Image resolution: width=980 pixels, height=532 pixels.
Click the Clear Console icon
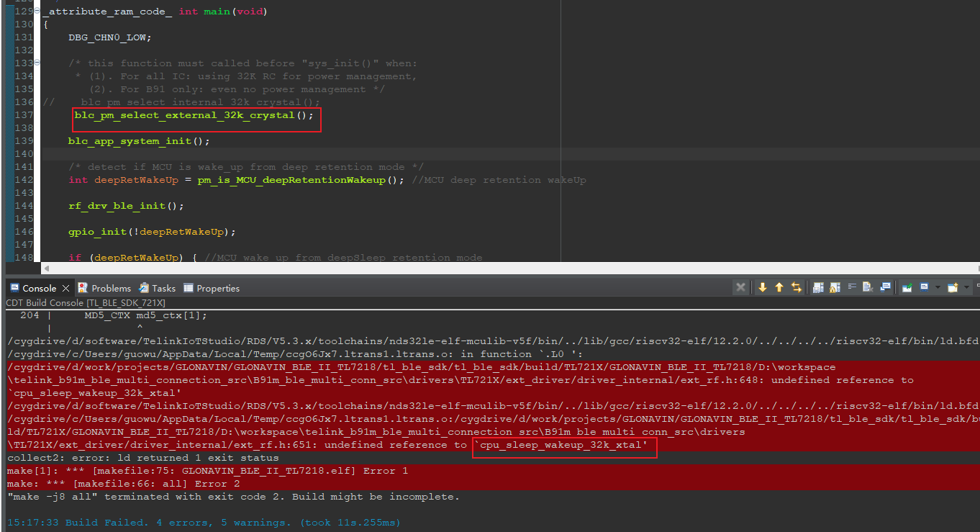(x=867, y=288)
